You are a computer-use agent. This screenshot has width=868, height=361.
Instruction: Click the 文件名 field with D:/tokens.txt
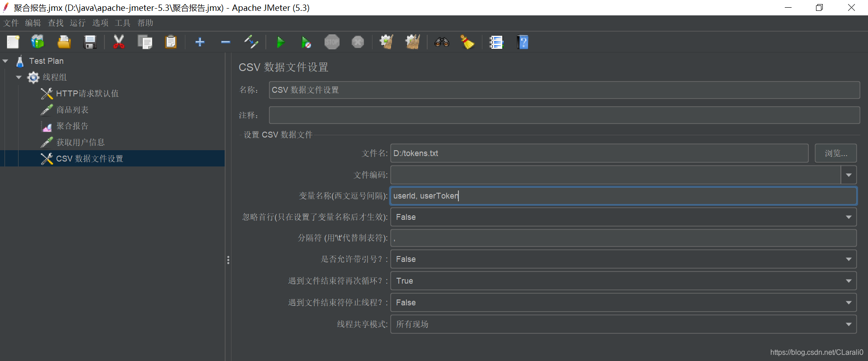599,153
